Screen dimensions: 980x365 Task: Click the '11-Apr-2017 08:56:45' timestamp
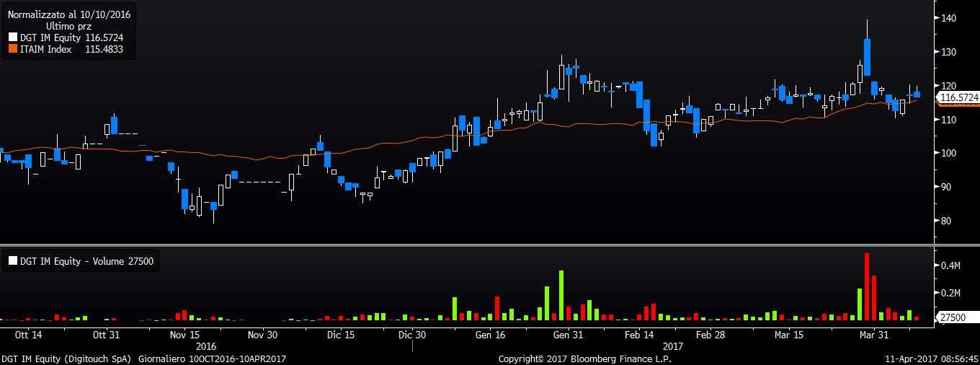pos(932,359)
